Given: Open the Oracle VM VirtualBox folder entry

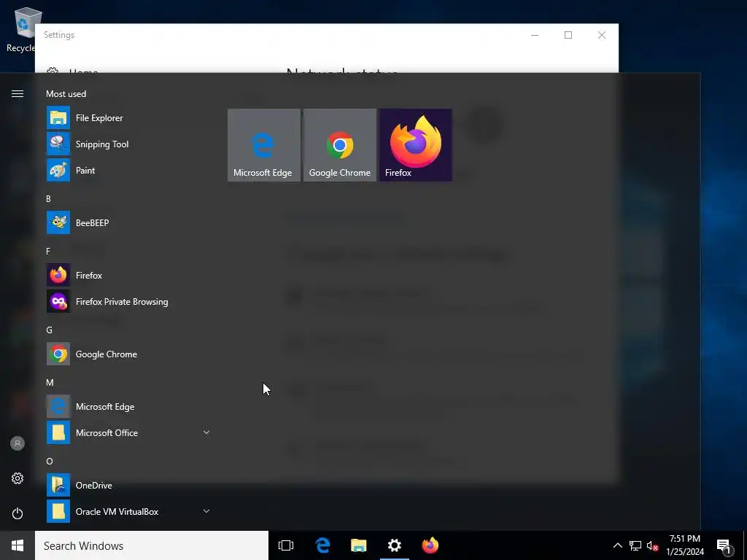Looking at the screenshot, I should 128,511.
